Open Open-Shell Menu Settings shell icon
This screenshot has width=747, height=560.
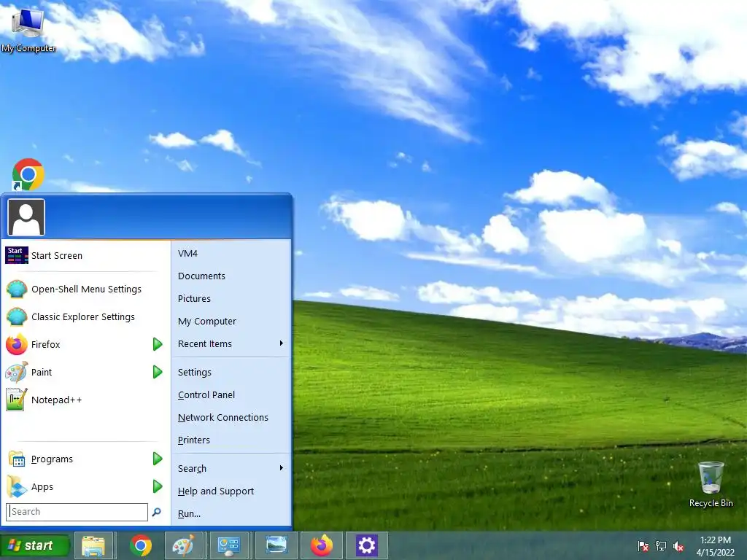(17, 289)
